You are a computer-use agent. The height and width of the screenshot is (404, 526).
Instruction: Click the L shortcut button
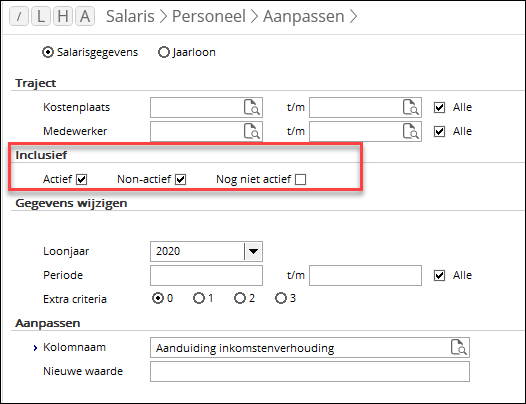(x=41, y=16)
